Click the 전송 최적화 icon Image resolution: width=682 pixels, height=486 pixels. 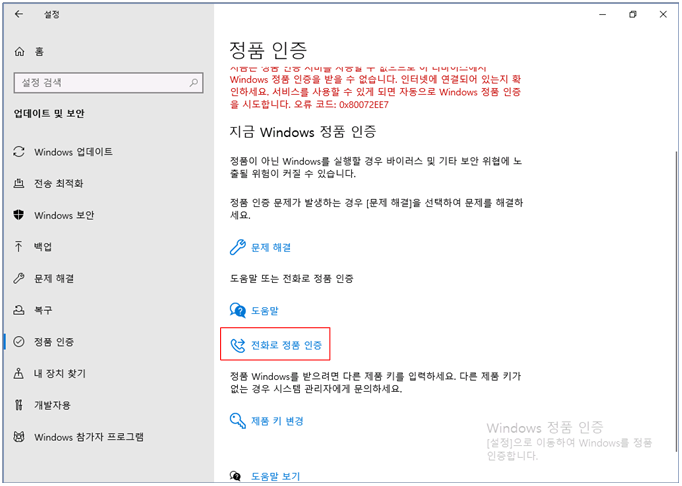(19, 183)
